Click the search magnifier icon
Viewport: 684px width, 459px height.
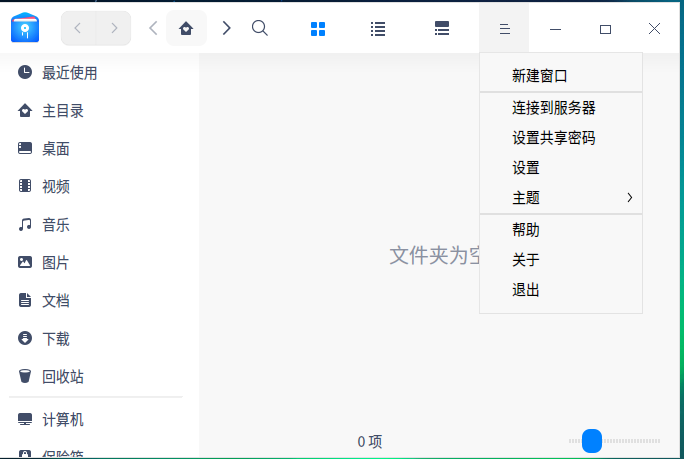[x=260, y=29]
